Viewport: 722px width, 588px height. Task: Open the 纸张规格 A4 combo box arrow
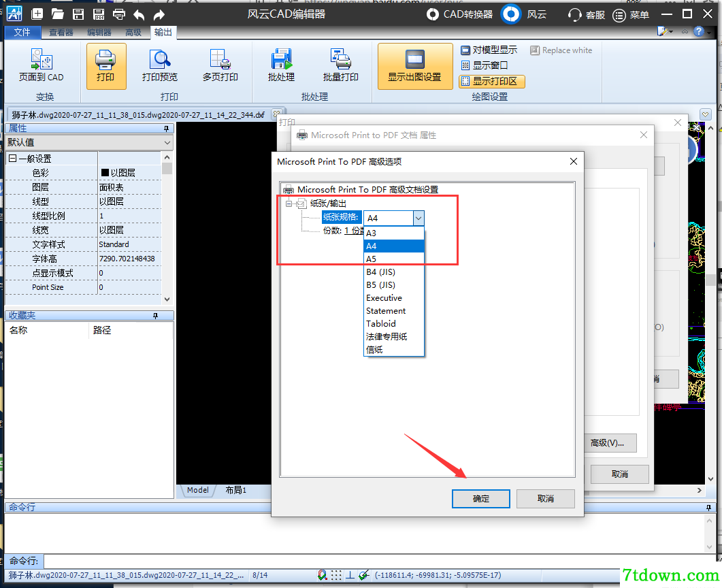[x=418, y=218]
